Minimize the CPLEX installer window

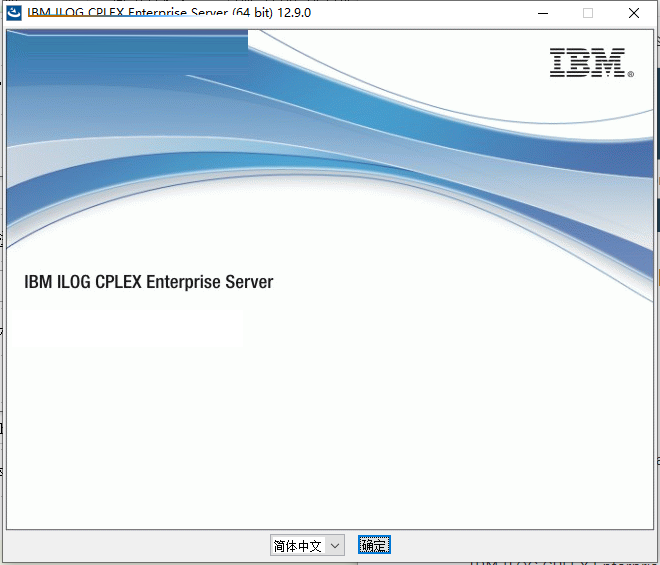tap(543, 13)
